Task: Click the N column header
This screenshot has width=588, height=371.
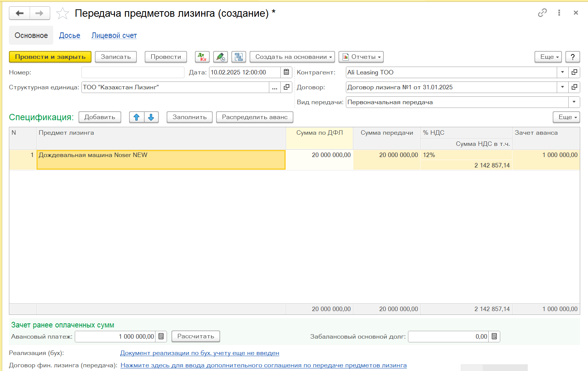Action: (x=23, y=138)
